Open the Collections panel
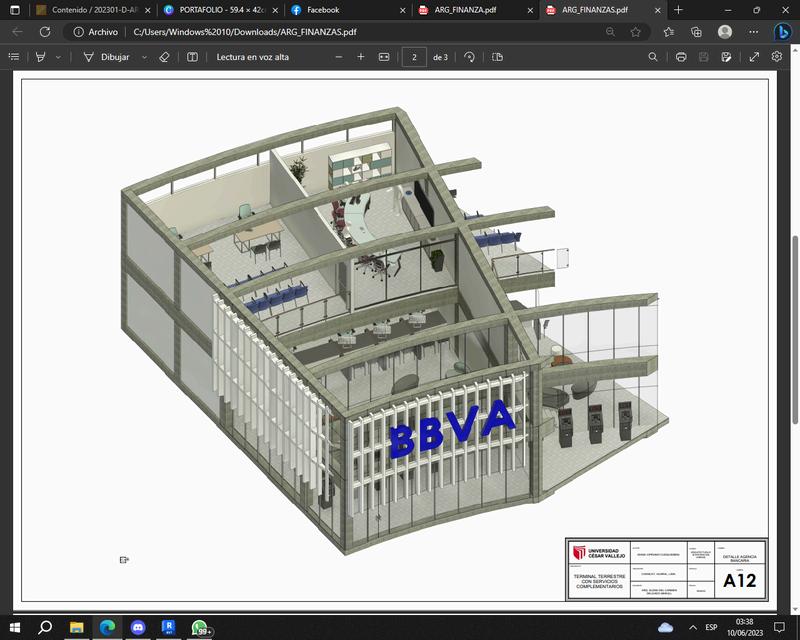800x640 pixels. 696,32
